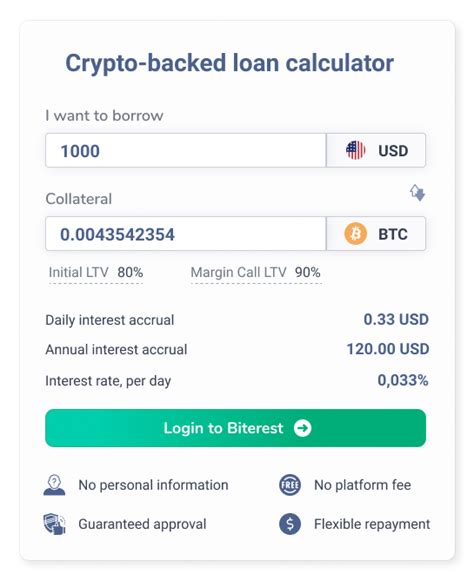
Task: Click the orange Bitcoin icon
Action: point(356,234)
